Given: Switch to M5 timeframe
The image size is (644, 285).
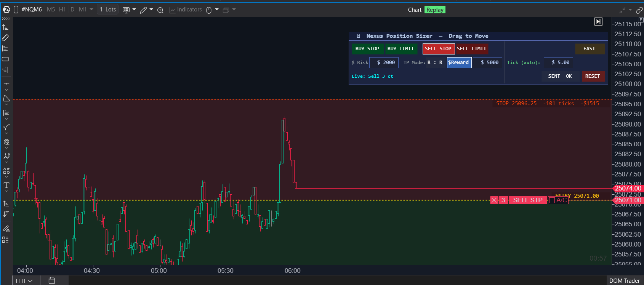Looking at the screenshot, I should [51, 10].
